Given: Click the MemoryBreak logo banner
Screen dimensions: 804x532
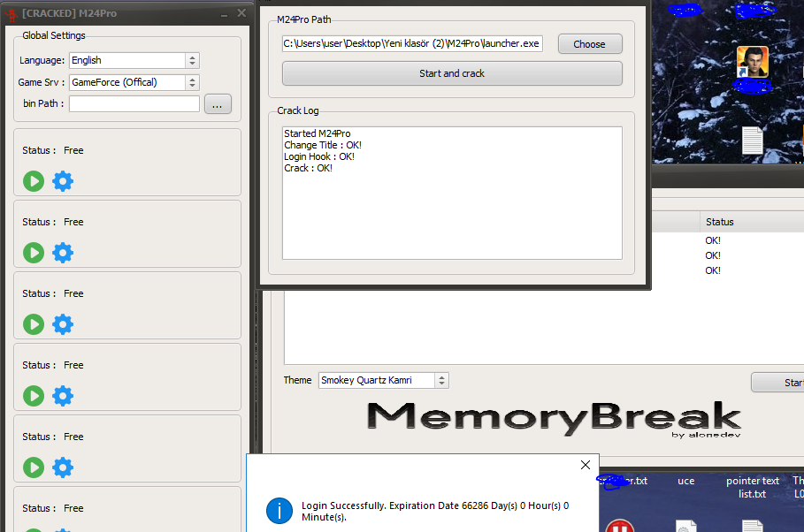Looking at the screenshot, I should click(x=555, y=419).
